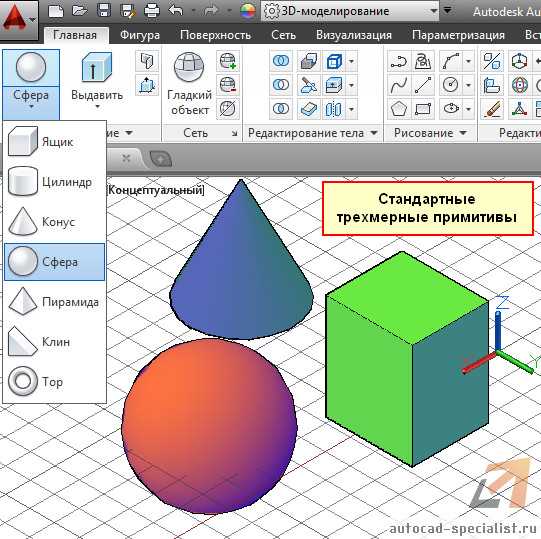Image resolution: width=541 pixels, height=539 pixels.
Task: Open the Сфера button dropdown arrow
Action: [x=31, y=107]
